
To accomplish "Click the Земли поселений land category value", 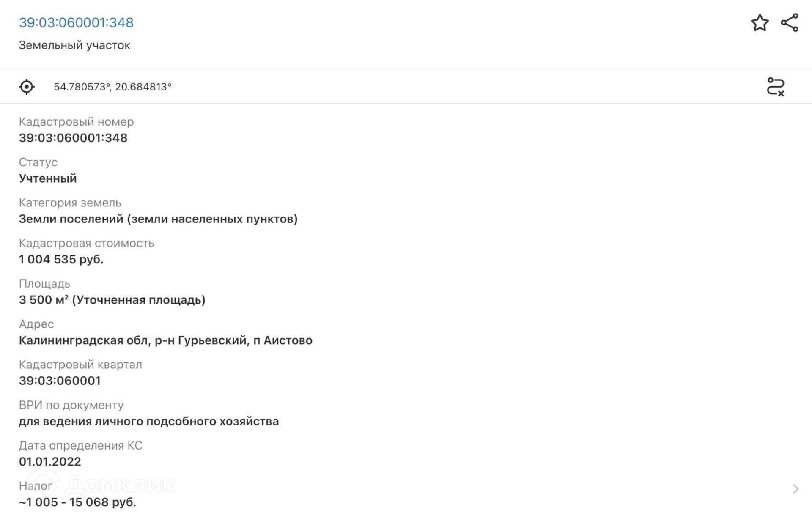I will click(x=158, y=219).
